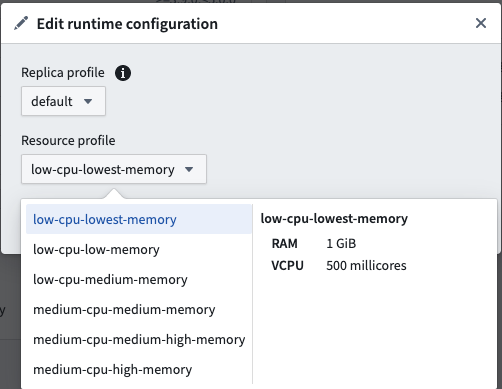Image resolution: width=502 pixels, height=389 pixels.
Task: Select medium-cpu-medium-high-memory option
Action: pos(139,339)
